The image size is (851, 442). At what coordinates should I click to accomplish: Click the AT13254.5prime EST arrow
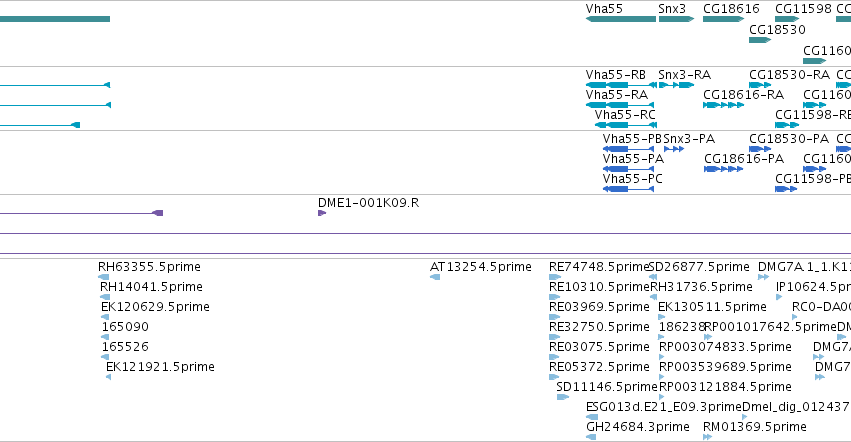435,277
